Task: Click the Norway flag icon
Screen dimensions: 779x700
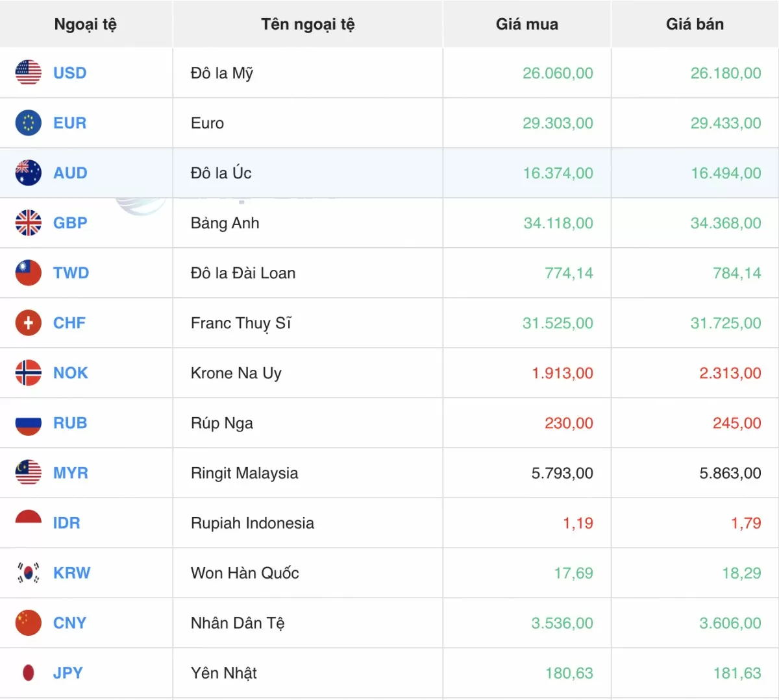Action: 28,372
